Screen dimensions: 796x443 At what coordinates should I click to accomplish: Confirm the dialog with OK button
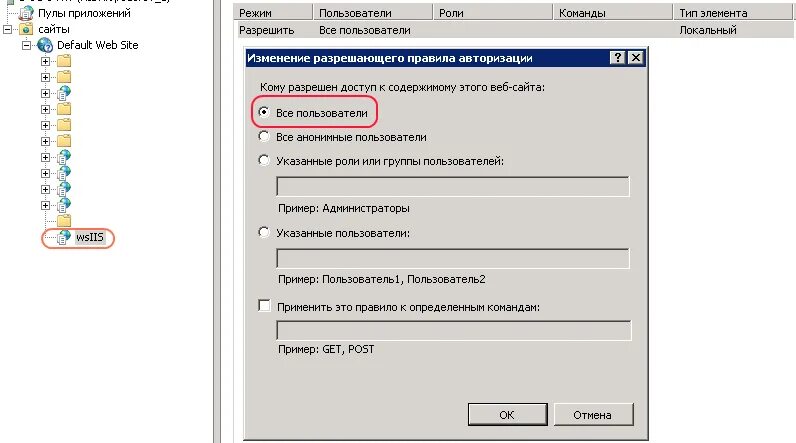(x=508, y=415)
